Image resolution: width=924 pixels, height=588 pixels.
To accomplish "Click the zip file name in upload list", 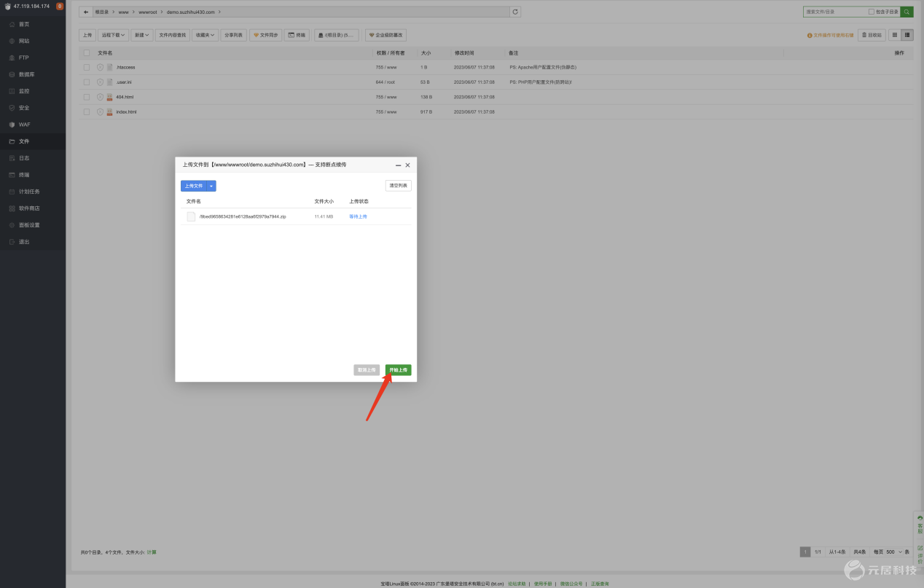I will click(x=243, y=216).
